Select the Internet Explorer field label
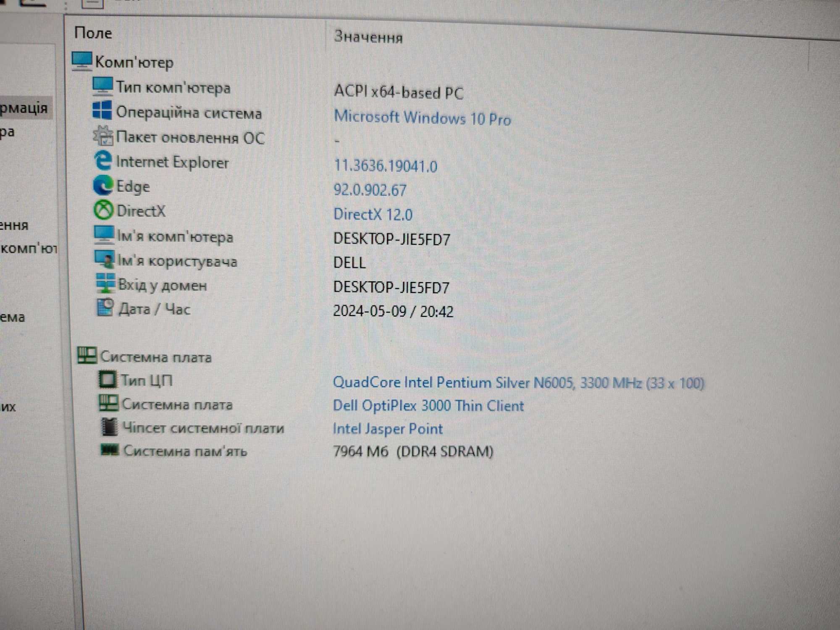The width and height of the screenshot is (840, 630). click(x=172, y=162)
